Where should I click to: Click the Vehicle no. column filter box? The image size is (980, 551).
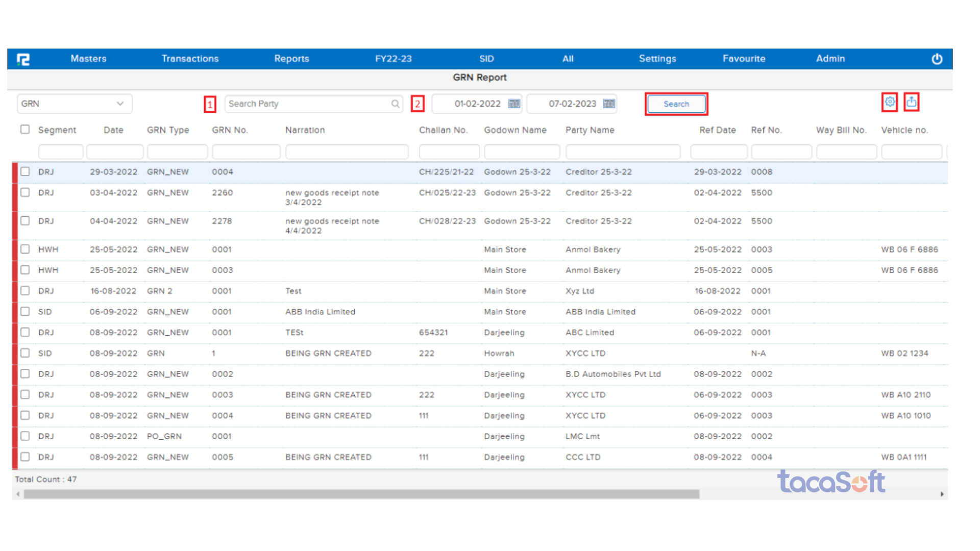click(912, 152)
